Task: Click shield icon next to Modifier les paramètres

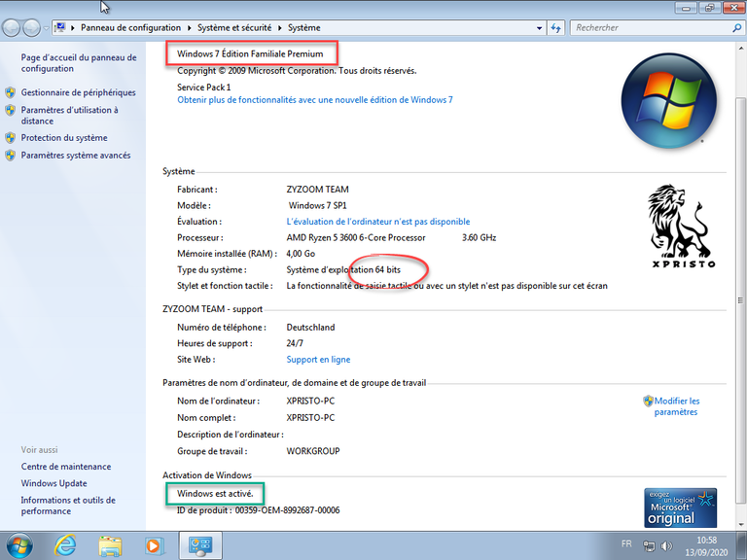Action: coord(648,401)
